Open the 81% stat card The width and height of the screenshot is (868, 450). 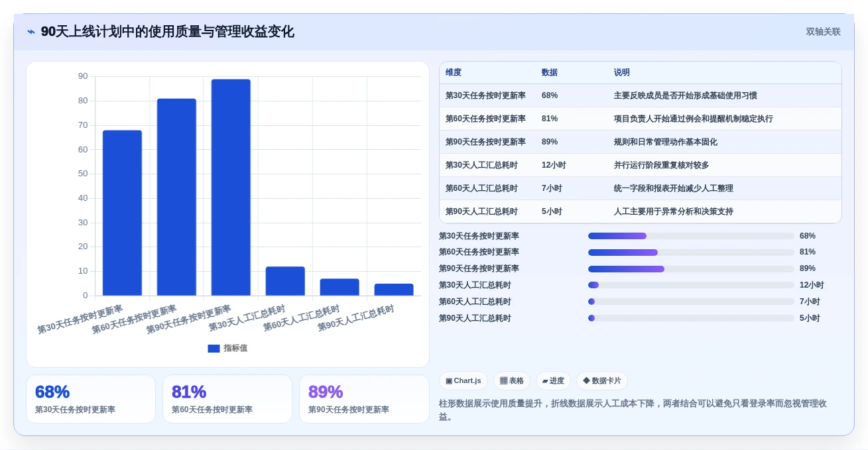(227, 399)
